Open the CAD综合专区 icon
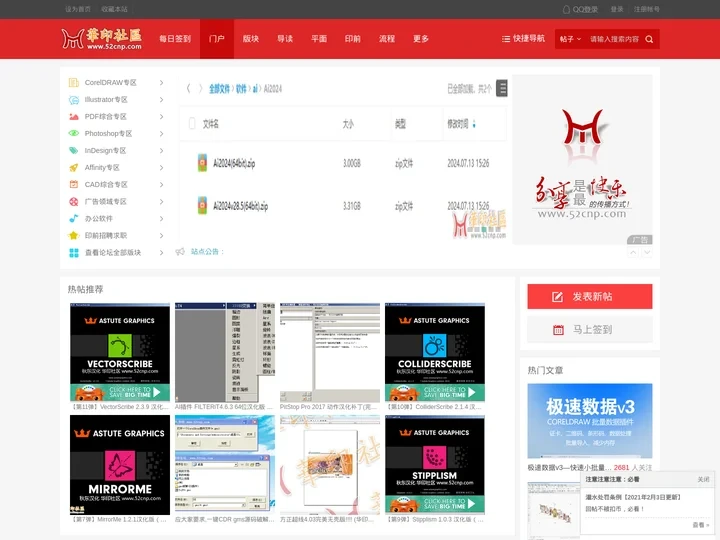The height and width of the screenshot is (540, 720). (x=73, y=185)
